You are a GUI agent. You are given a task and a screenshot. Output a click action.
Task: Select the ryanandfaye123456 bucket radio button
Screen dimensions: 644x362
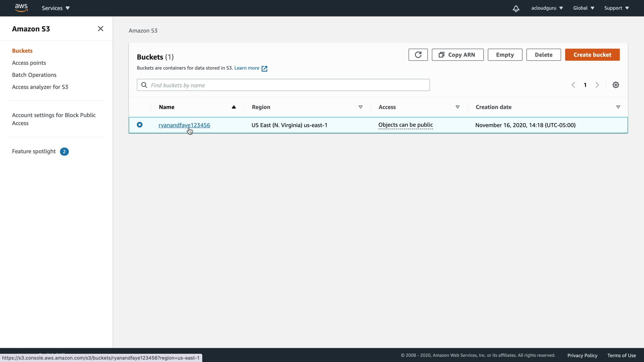point(140,125)
